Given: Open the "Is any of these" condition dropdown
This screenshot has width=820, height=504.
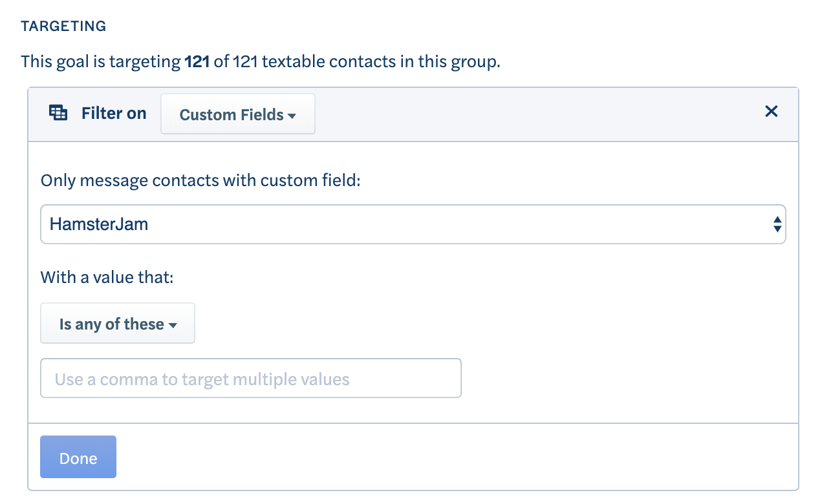Looking at the screenshot, I should pyautogui.click(x=118, y=323).
